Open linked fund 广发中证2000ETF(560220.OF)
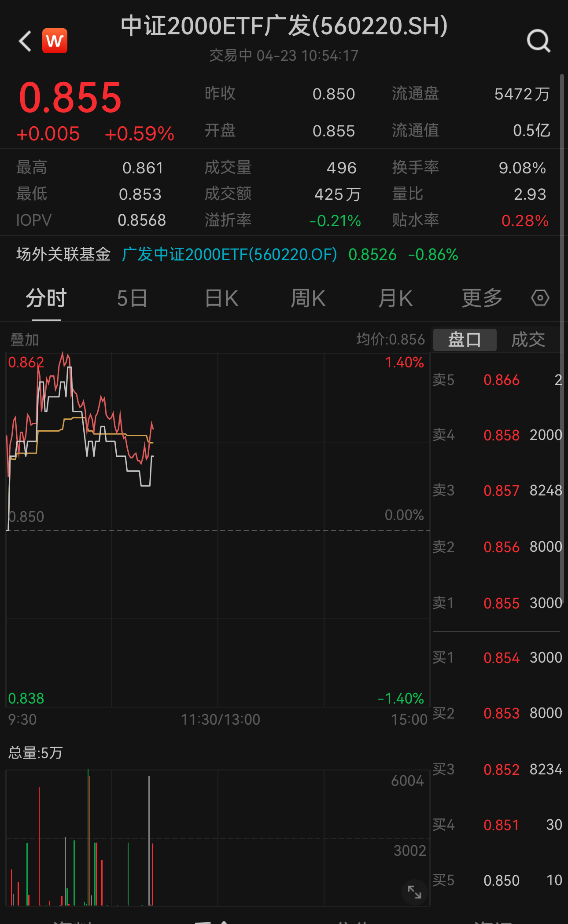The image size is (568, 924). 229,254
